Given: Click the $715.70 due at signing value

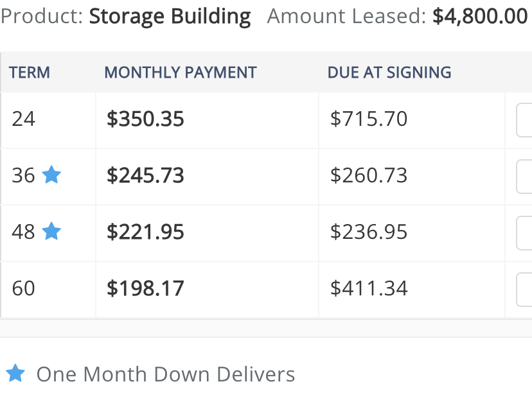Looking at the screenshot, I should click(369, 119).
